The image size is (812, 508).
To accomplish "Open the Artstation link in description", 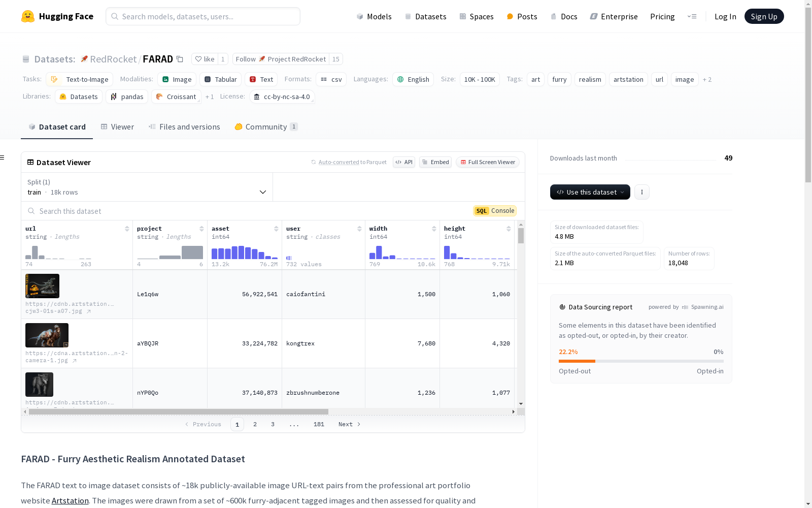I will click(x=70, y=500).
